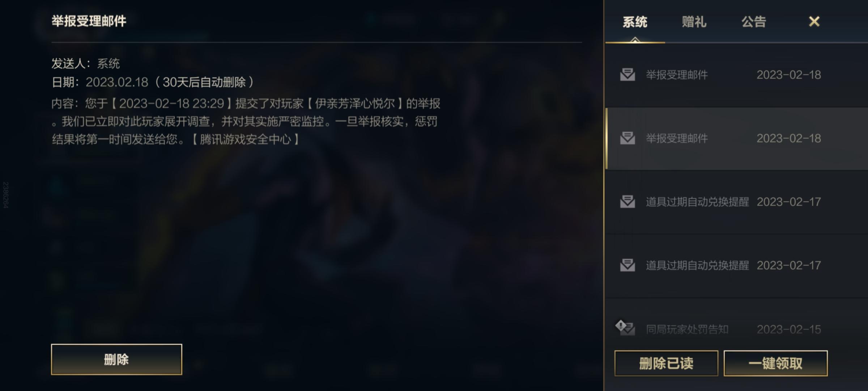The width and height of the screenshot is (868, 391).
Task: Click envelope icon of lower 道具过期自动兑换提醒 mail
Action: coord(627,265)
